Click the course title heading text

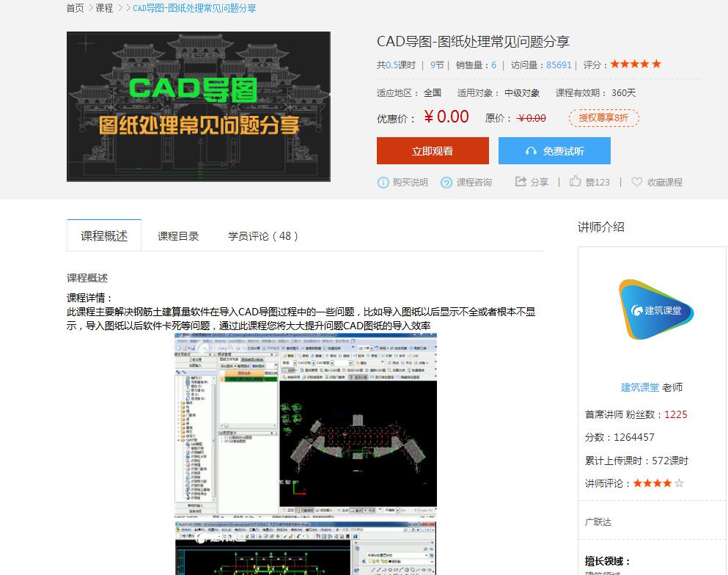pyautogui.click(x=473, y=42)
